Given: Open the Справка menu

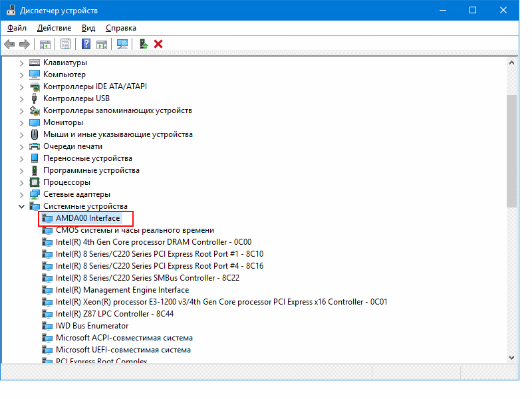Looking at the screenshot, I should coord(121,28).
